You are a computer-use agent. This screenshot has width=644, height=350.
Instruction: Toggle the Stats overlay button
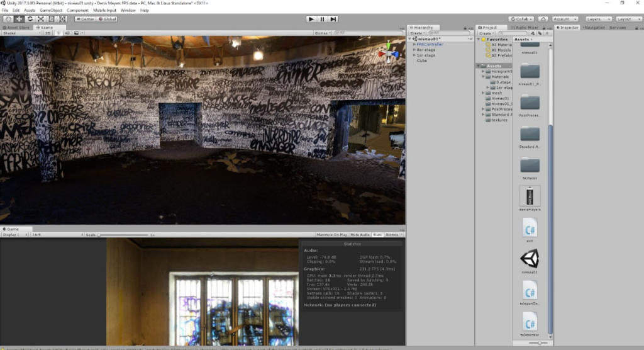(x=377, y=235)
